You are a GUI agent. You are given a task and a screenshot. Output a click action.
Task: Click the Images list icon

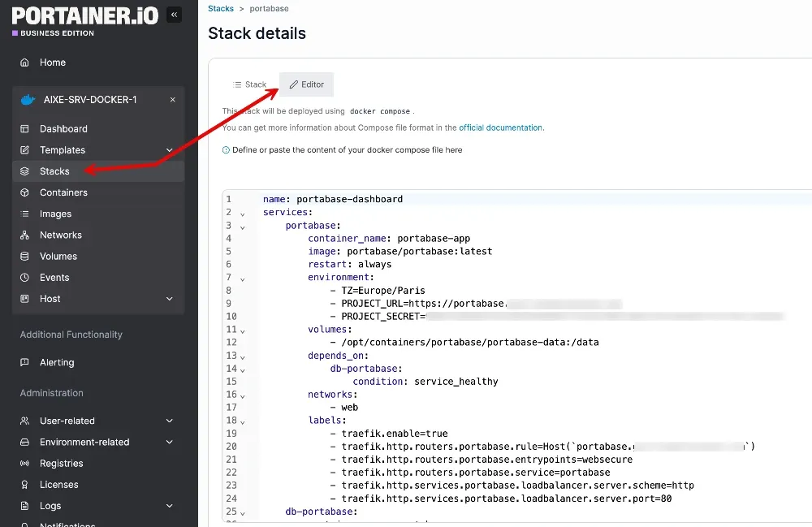click(x=24, y=214)
